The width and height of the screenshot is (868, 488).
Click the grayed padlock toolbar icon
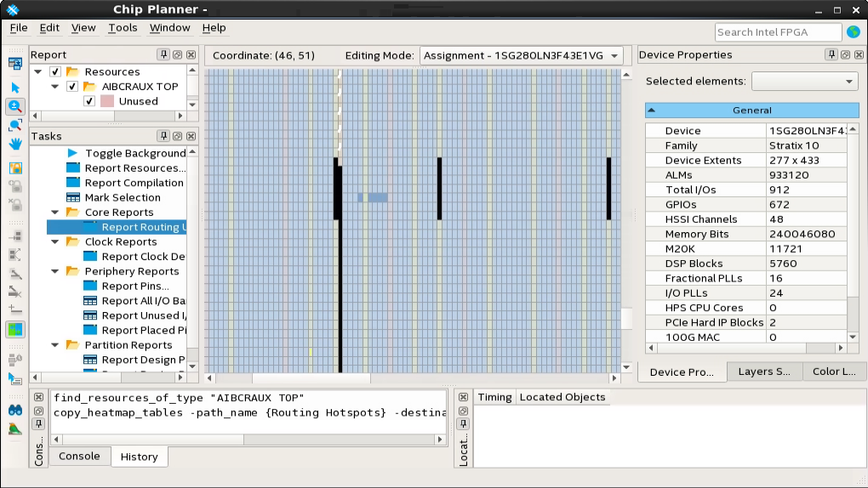15,187
